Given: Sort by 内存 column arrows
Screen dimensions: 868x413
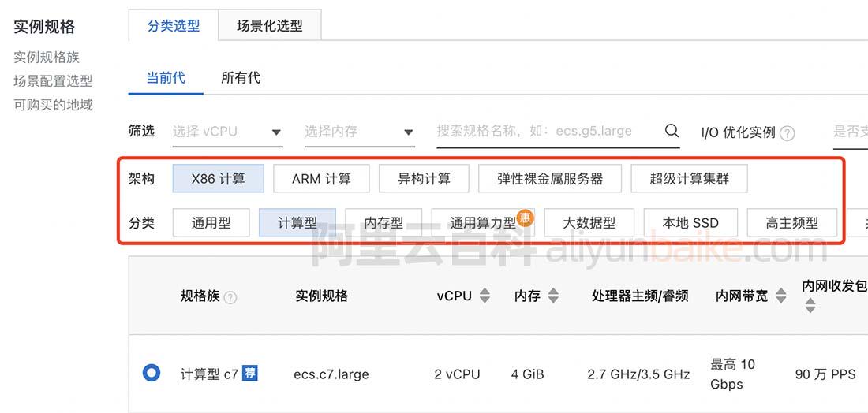Looking at the screenshot, I should tap(553, 296).
